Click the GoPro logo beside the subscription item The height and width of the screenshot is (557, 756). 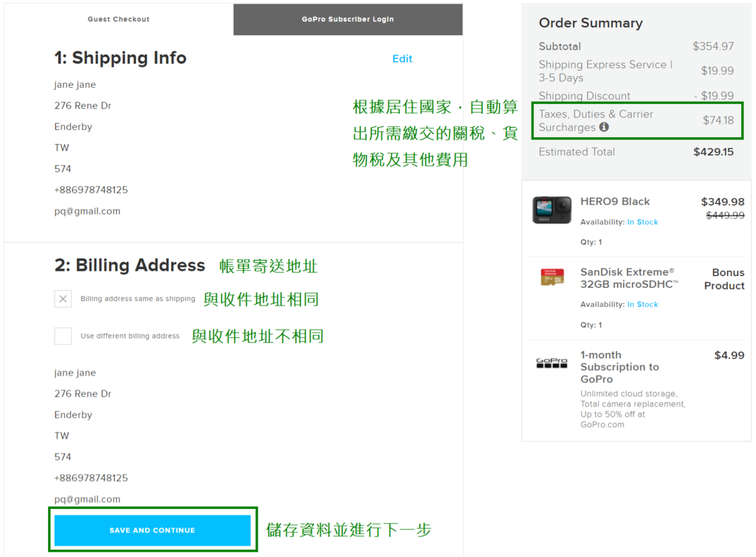tap(551, 363)
